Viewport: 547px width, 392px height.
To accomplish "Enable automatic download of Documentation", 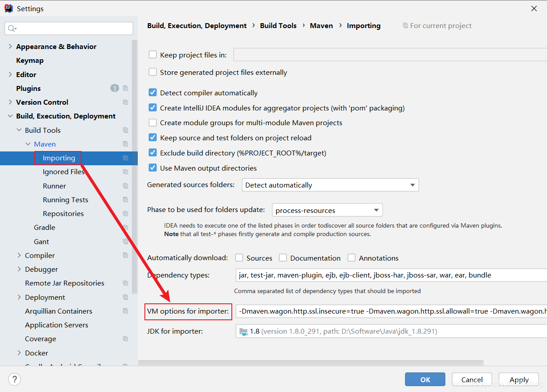I will click(x=283, y=258).
